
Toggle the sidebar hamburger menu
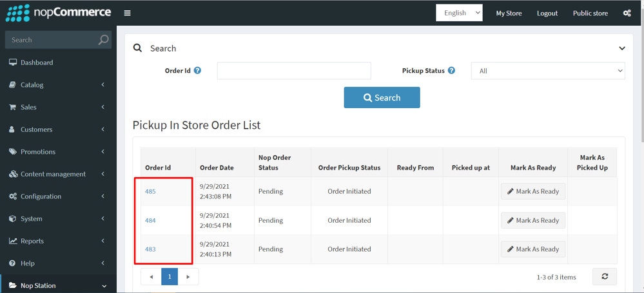pos(128,13)
